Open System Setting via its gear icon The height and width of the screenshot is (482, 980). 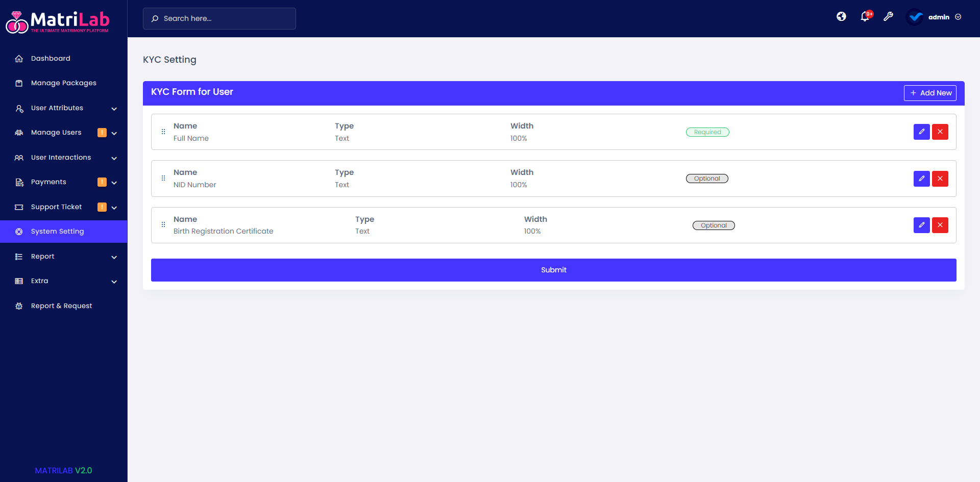(x=19, y=231)
